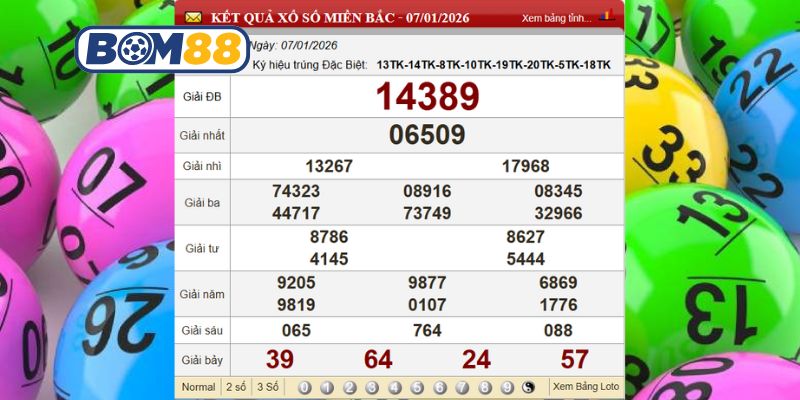Select digit ball 1 filter

(x=327, y=388)
